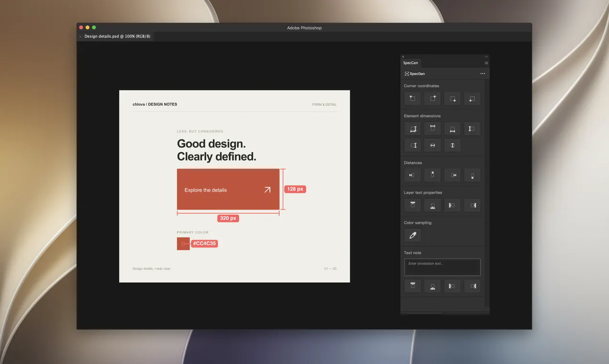Measure distance to the bottom edge
The width and height of the screenshot is (609, 364).
(472, 175)
